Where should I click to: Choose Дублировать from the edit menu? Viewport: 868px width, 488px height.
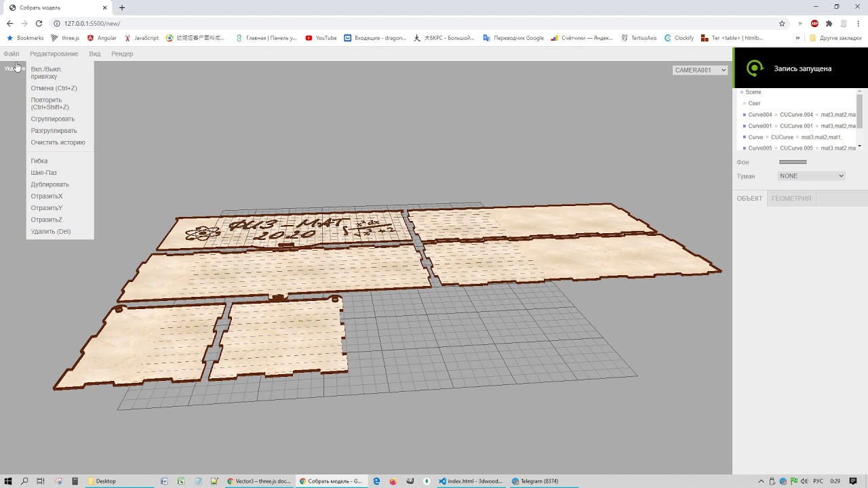[50, 184]
